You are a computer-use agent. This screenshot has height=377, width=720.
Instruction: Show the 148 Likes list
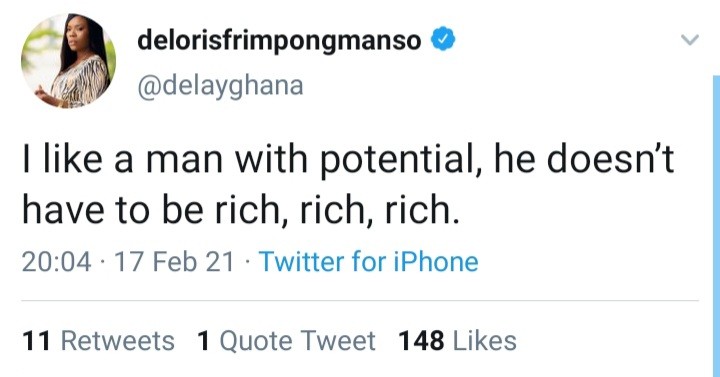tap(457, 341)
